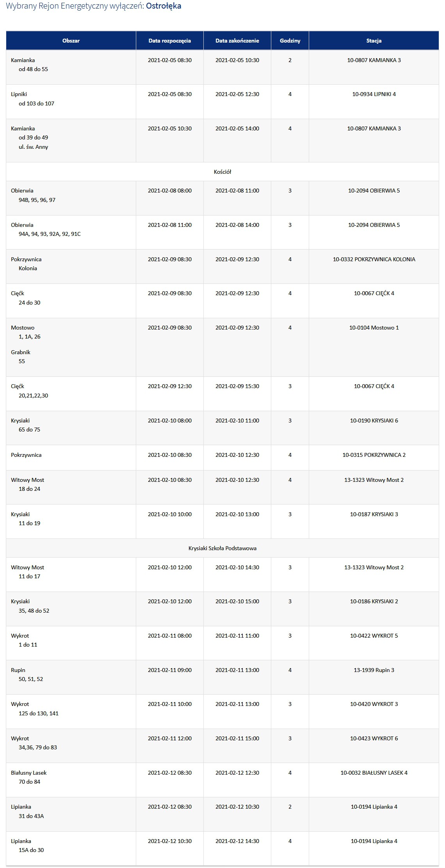
Task: Select station 10-0032 BIAŁUSNY LASEK 4
Action: (374, 773)
